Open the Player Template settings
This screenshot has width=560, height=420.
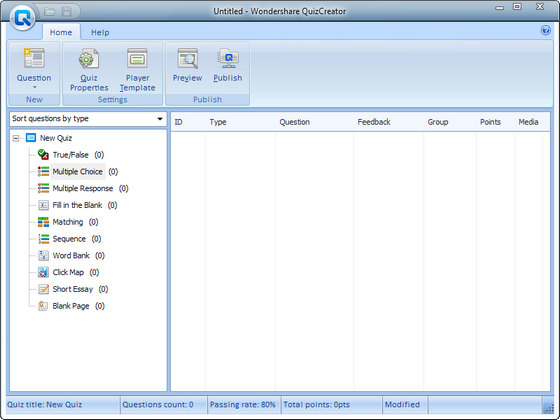[138, 70]
